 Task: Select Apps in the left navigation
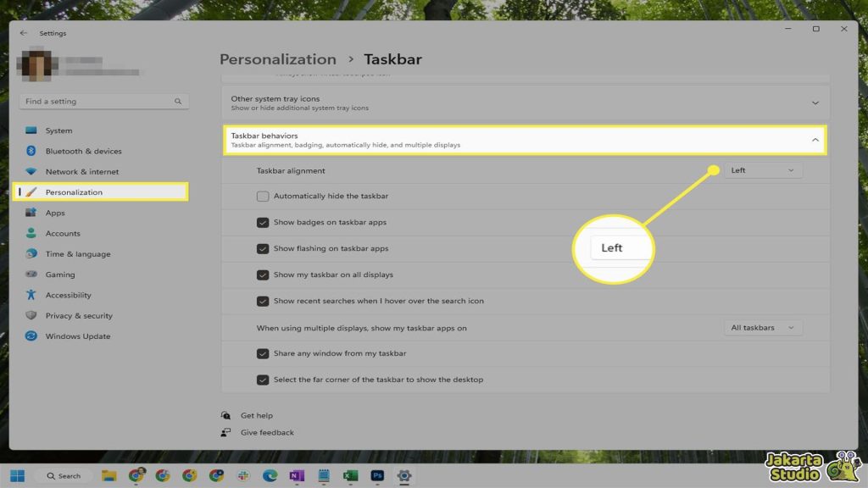pos(55,213)
